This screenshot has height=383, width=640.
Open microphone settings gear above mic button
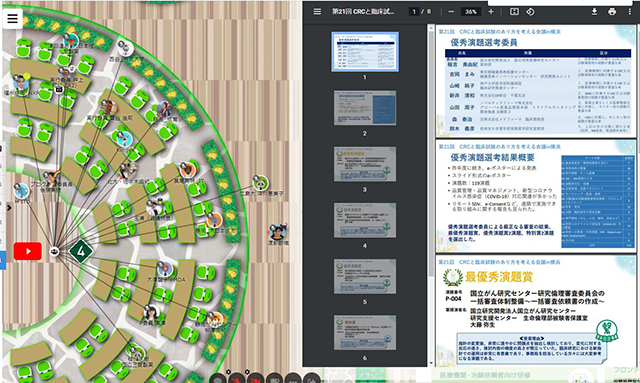point(228,372)
